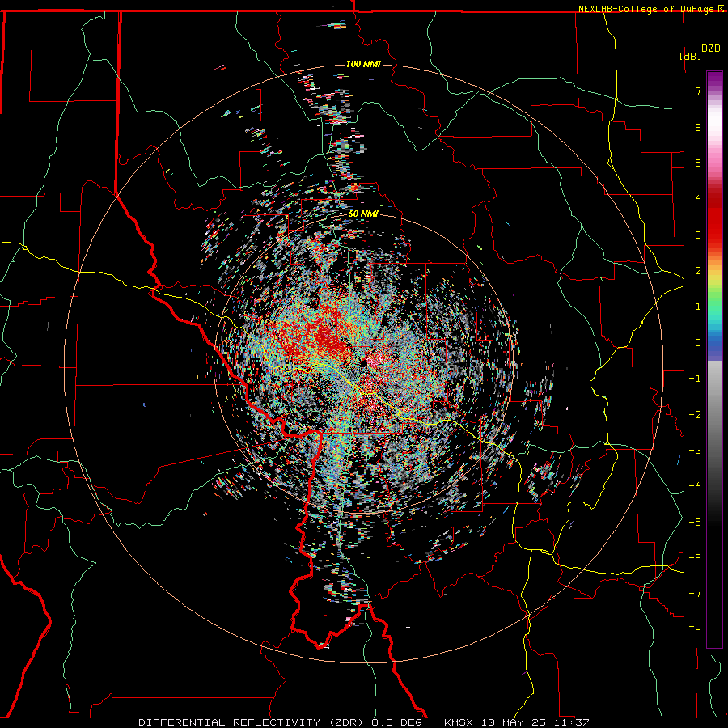
Task: Click the 0 value on the color scale
Action: tap(698, 343)
